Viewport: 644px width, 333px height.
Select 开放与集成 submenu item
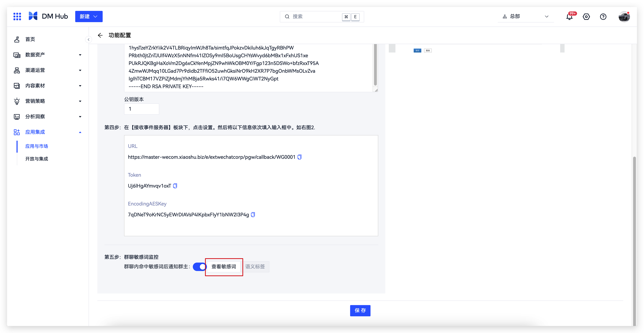(37, 159)
